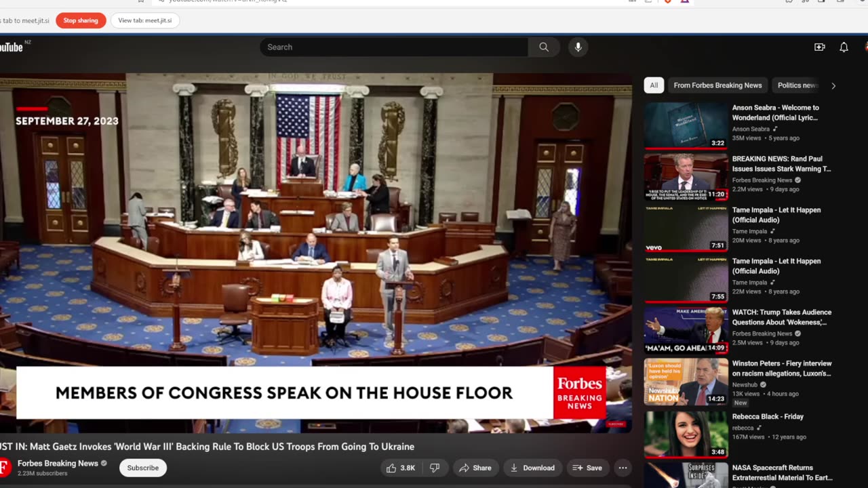This screenshot has width=868, height=488.
Task: Like the video with thumbs up
Action: coord(400,468)
